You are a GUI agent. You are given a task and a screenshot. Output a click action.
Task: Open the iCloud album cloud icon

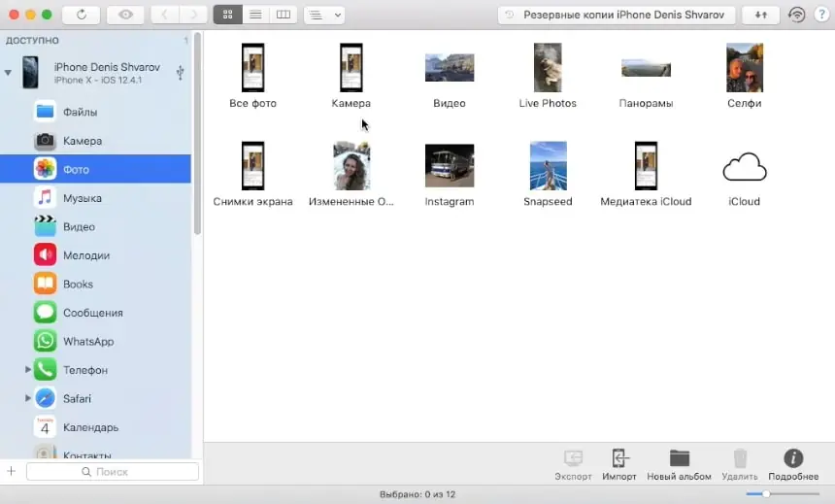(x=744, y=166)
